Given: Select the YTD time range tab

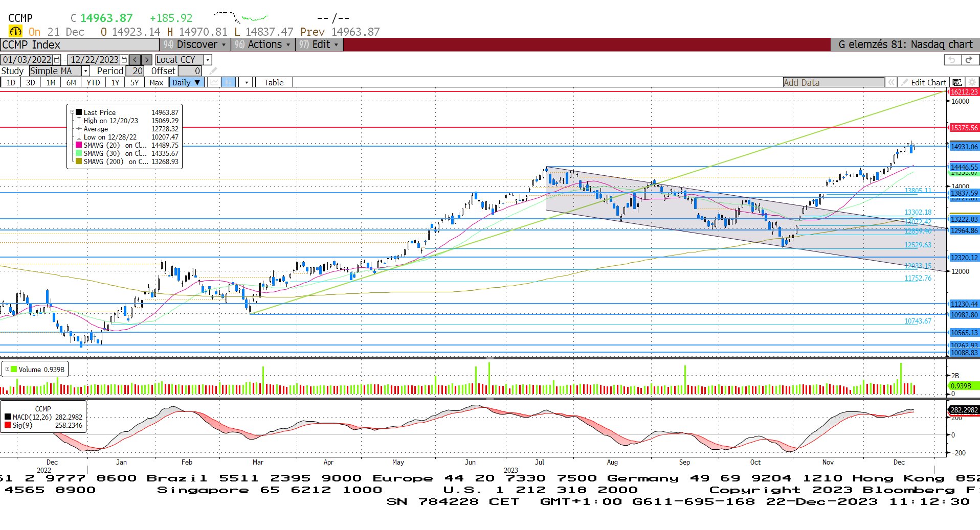Looking at the screenshot, I should coord(93,82).
